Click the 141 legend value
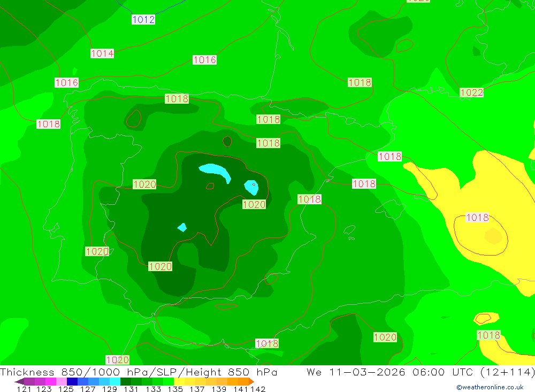This screenshot has height=392, width=535. point(241,389)
